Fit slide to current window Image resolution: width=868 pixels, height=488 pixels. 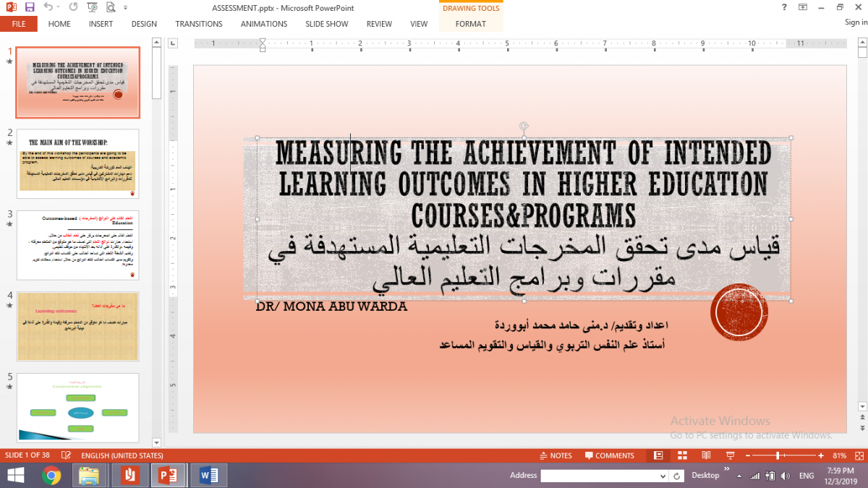859,456
